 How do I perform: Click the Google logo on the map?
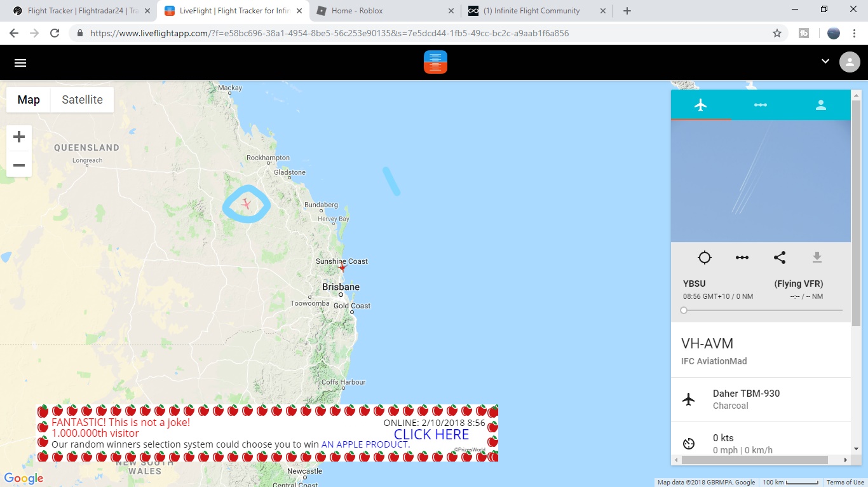coord(24,478)
